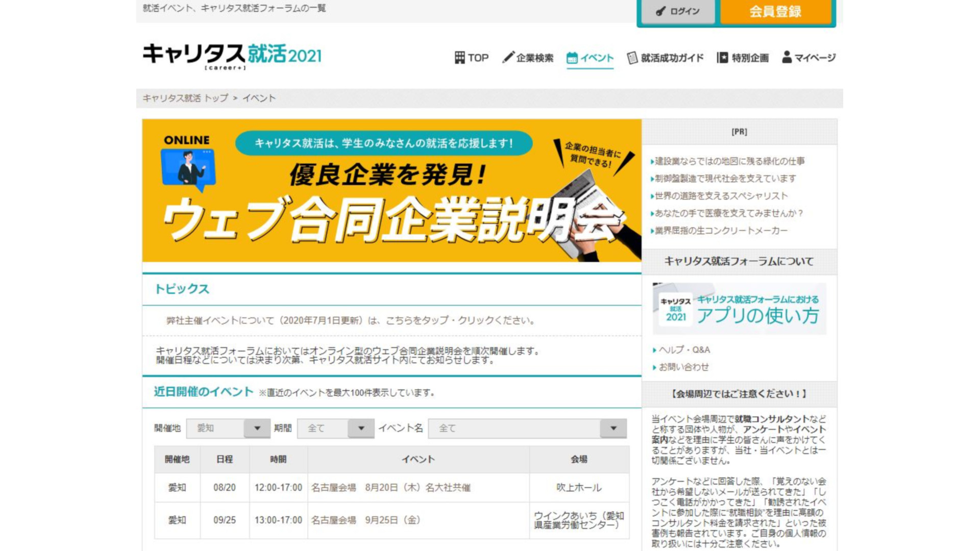980x551 pixels.
Task: Click the bookmark icon for 特別企画
Action: [722, 58]
